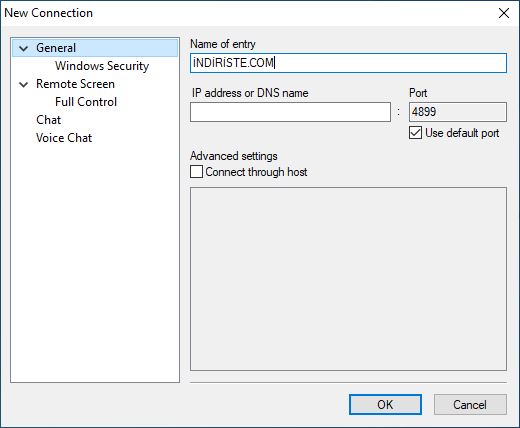This screenshot has height=428, width=520.
Task: Collapse the General tree node chevron
Action: pos(23,48)
